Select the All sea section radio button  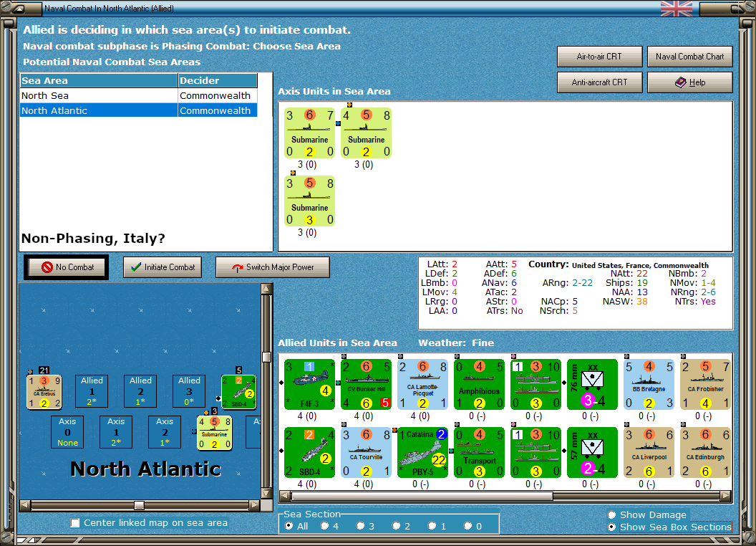[x=289, y=526]
